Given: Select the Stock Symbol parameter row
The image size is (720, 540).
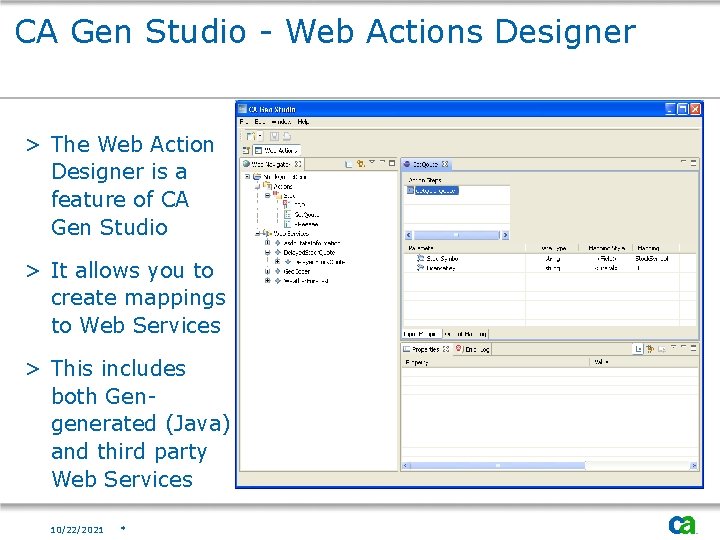Looking at the screenshot, I should [x=549, y=259].
